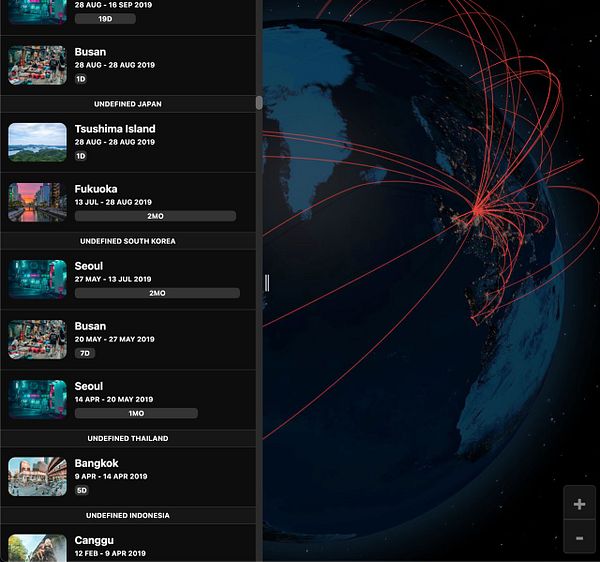Click the Undefined Japan section header

click(x=128, y=104)
